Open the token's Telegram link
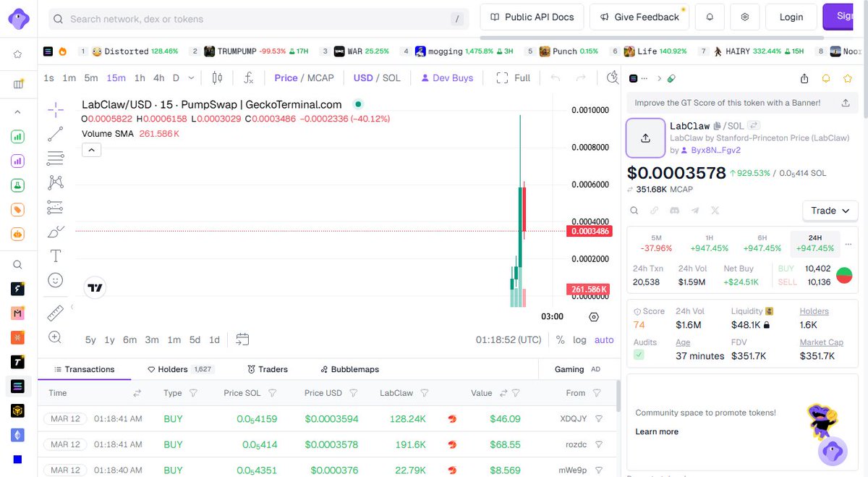This screenshot has width=868, height=477. pos(695,211)
